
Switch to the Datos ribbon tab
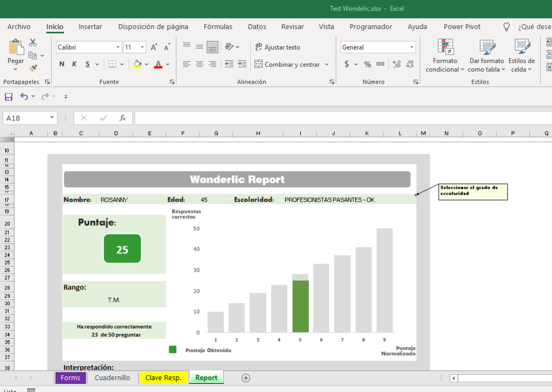pos(257,27)
